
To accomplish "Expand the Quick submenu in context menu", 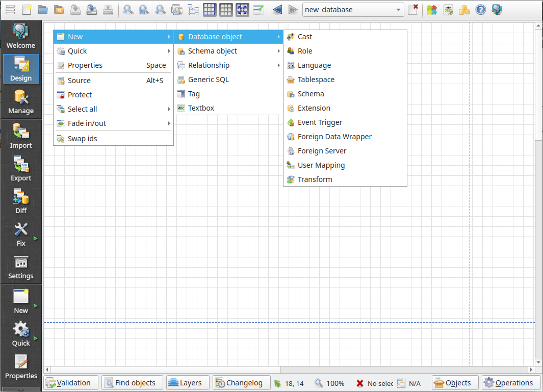I will 113,51.
